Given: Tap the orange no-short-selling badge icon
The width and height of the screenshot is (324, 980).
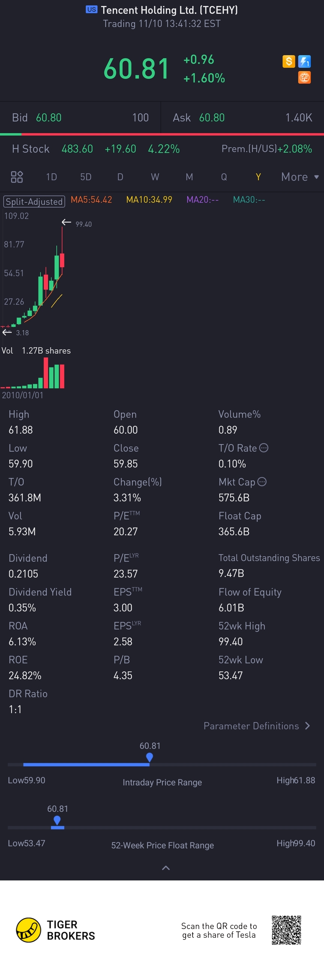Looking at the screenshot, I should (x=304, y=78).
